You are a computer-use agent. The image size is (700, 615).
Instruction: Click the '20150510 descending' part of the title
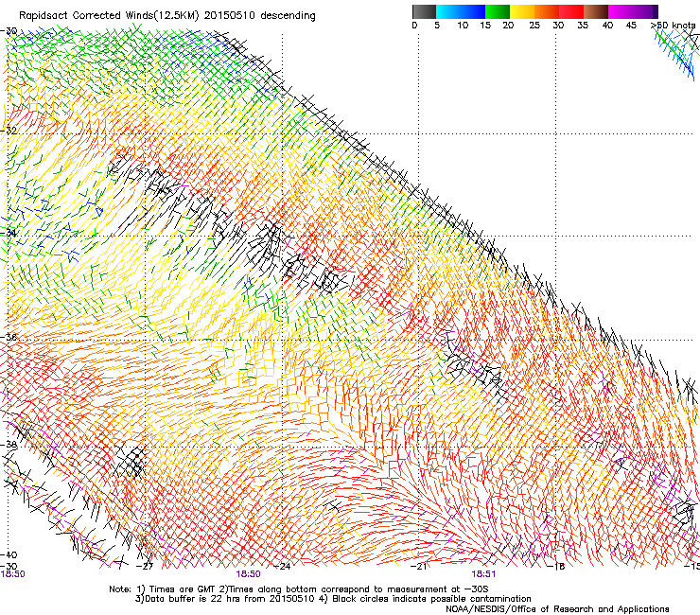pyautogui.click(x=259, y=16)
